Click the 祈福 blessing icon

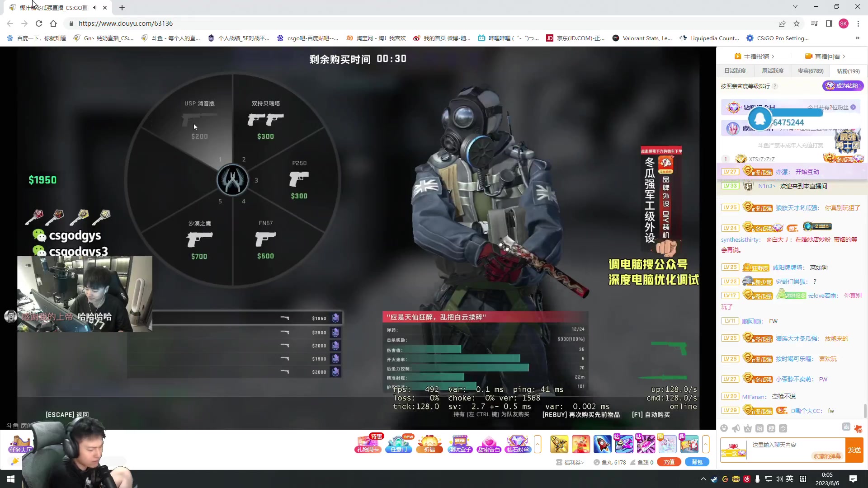(x=429, y=443)
